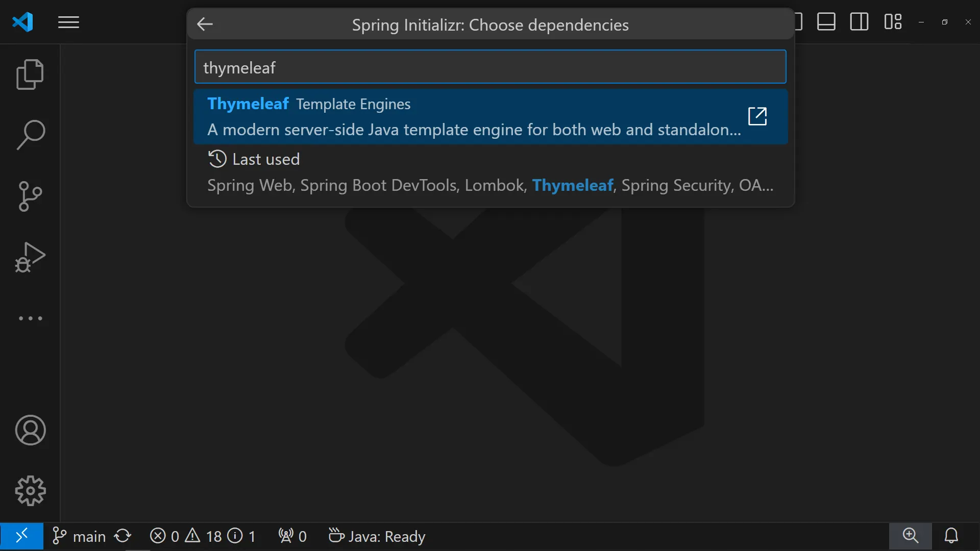
Task: Click the thymeleaf search input field
Action: coord(490,67)
